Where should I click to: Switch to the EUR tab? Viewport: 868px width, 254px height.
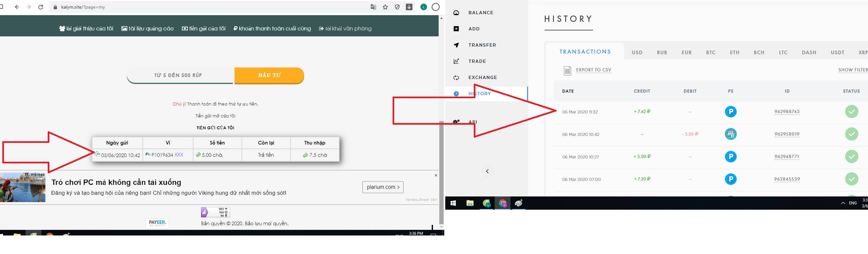tap(687, 53)
